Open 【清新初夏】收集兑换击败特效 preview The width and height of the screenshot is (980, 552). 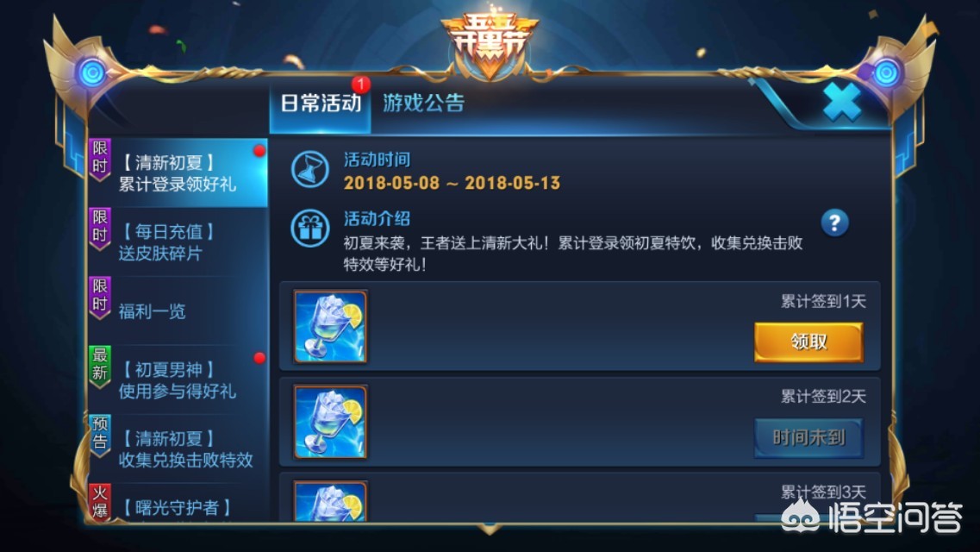pos(178,448)
